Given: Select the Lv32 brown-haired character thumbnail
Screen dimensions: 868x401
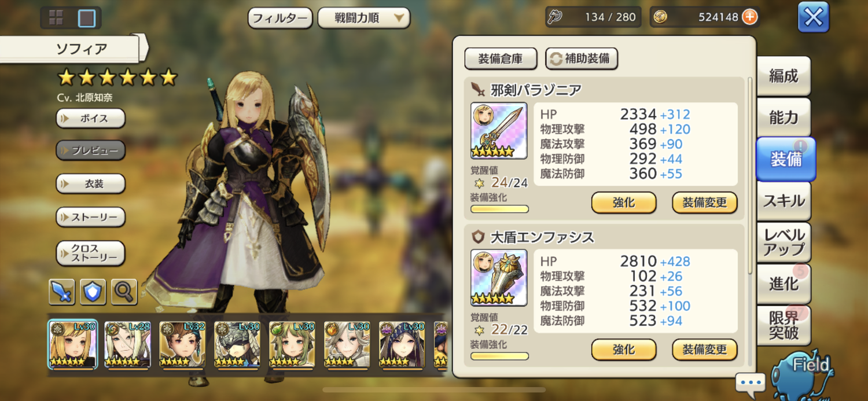Looking at the screenshot, I should pyautogui.click(x=182, y=345).
